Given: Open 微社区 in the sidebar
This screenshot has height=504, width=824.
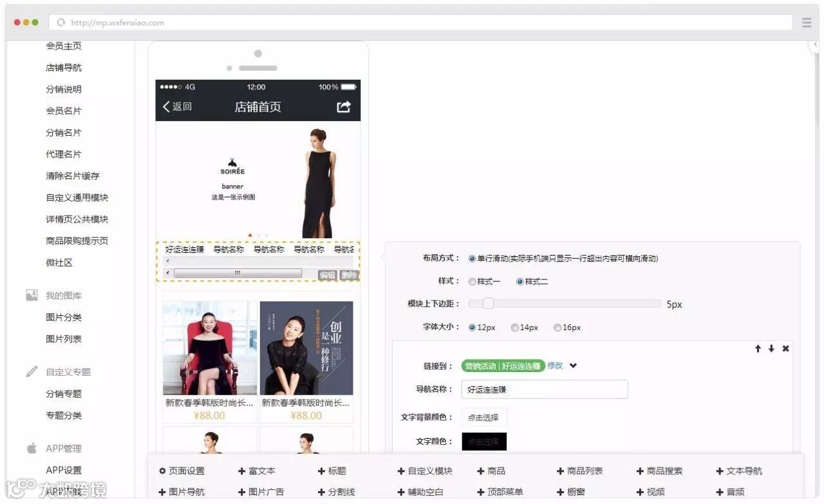Looking at the screenshot, I should (59, 263).
